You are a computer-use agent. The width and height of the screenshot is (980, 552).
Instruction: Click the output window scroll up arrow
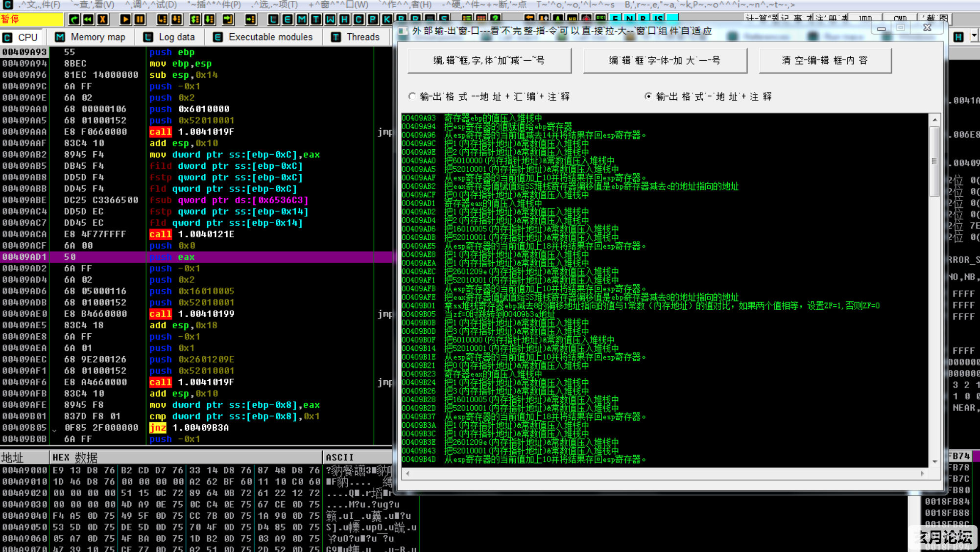click(934, 119)
